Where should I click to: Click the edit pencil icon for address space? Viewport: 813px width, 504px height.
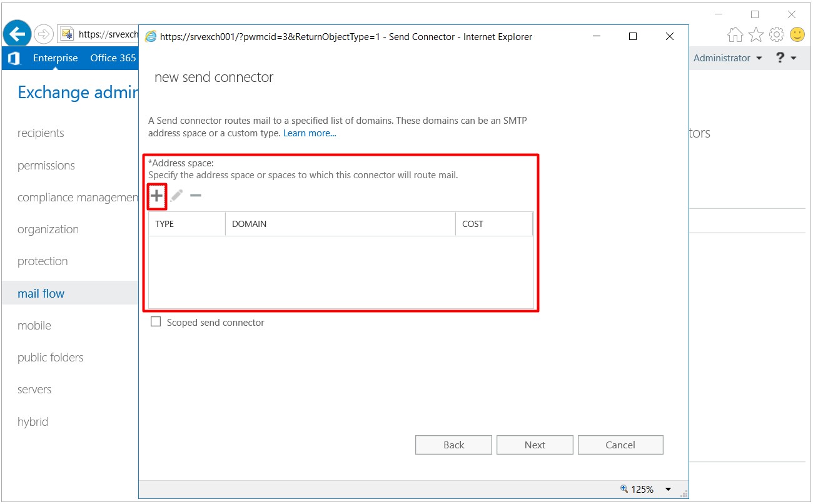177,196
